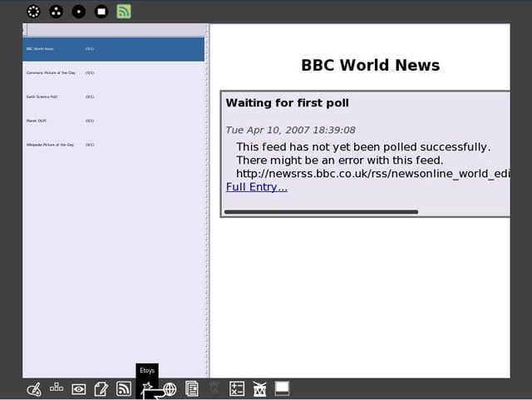This screenshot has width=532, height=400.
Task: Click the feed list column header
Action: tap(116, 30)
